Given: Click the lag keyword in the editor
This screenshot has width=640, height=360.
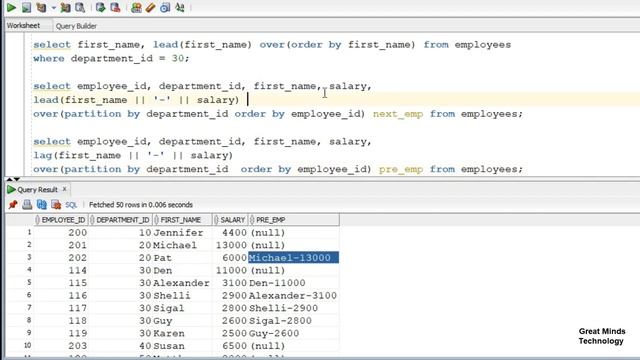Looking at the screenshot, I should point(42,155).
